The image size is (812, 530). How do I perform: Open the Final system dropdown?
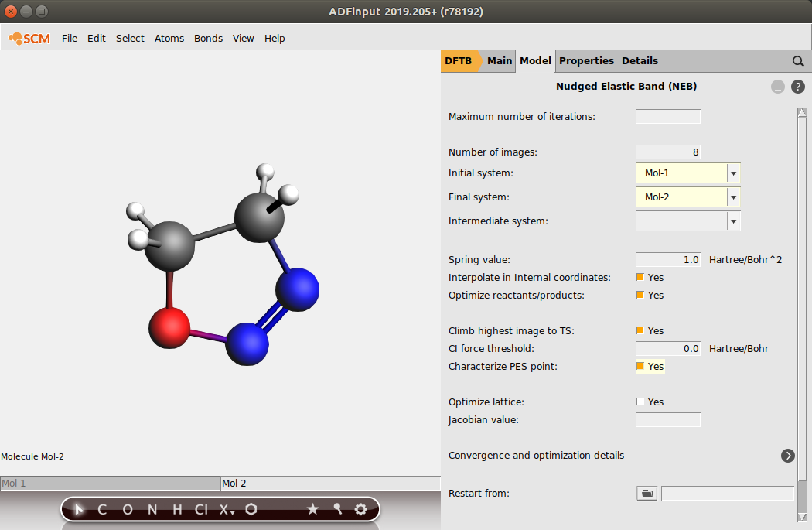point(687,197)
